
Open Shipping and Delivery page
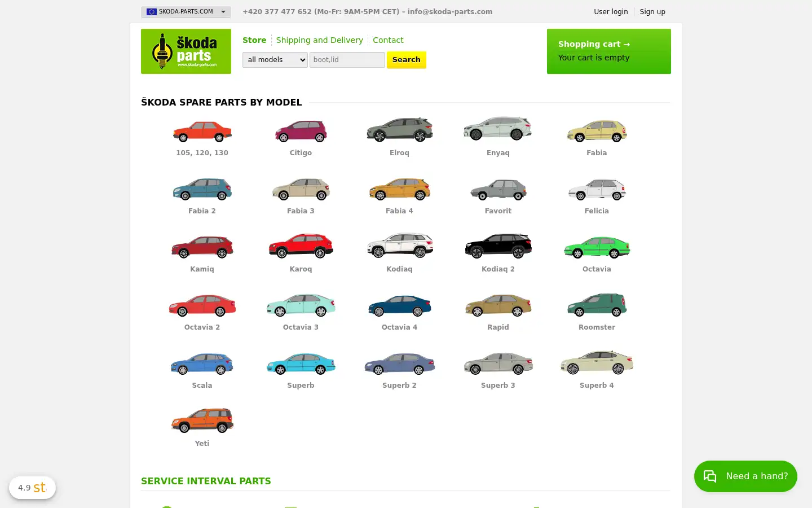tap(319, 40)
